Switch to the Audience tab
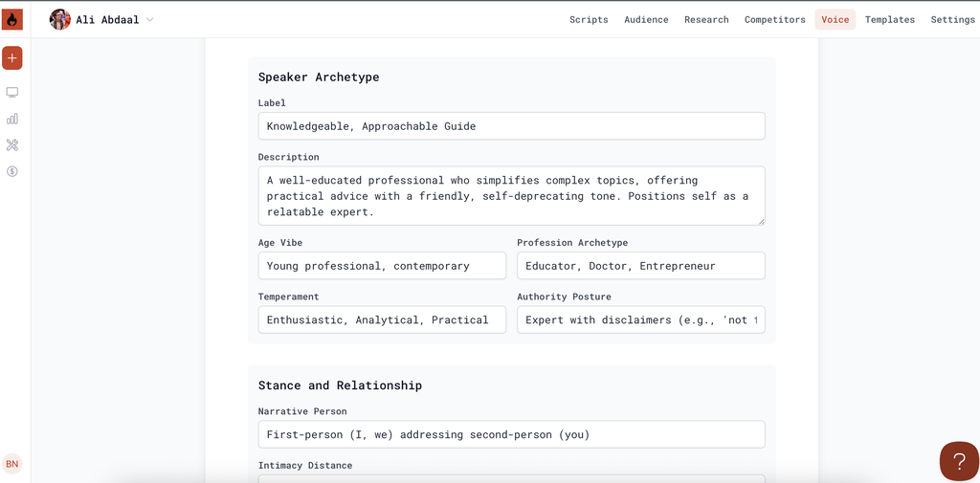 [646, 20]
